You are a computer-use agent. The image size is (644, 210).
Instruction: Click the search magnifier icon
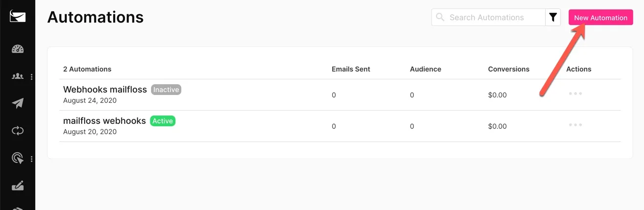(440, 17)
